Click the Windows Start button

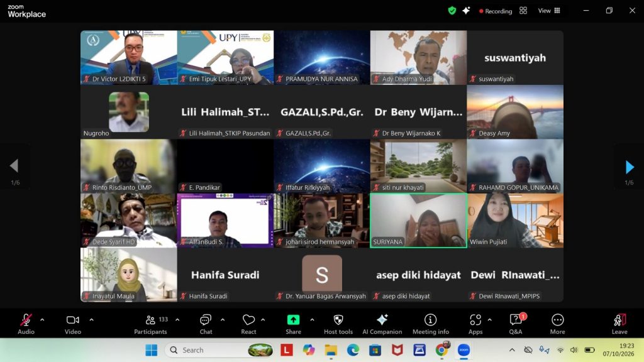coord(151,350)
